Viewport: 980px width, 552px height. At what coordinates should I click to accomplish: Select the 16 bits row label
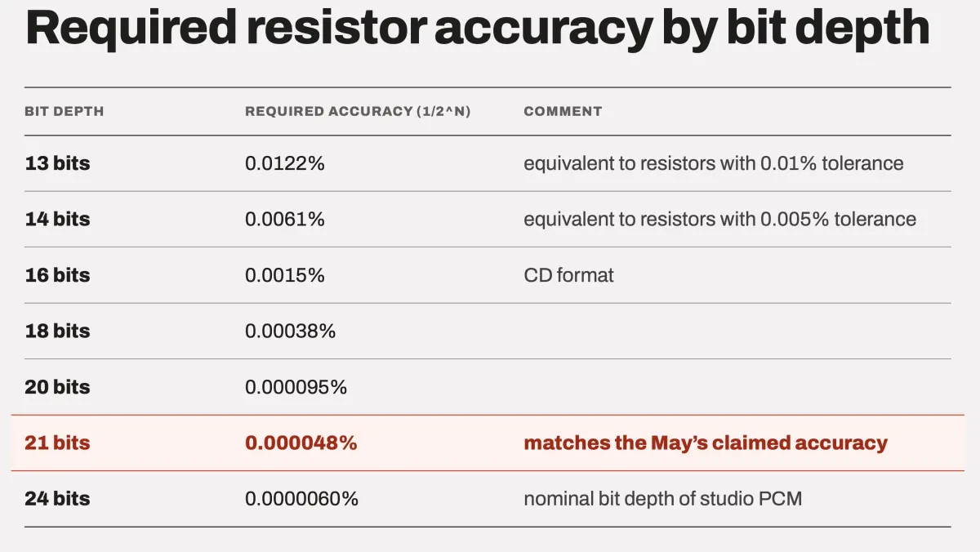tap(57, 275)
